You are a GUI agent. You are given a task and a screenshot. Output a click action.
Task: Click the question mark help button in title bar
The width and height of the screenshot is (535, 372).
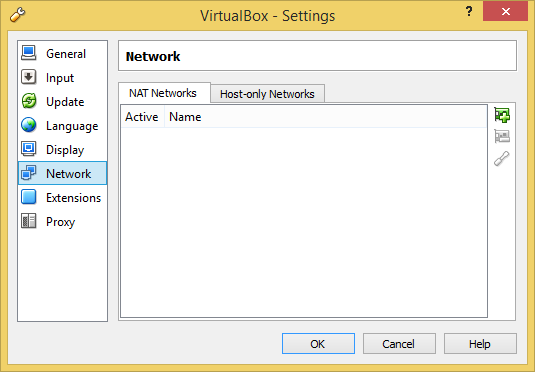[469, 12]
